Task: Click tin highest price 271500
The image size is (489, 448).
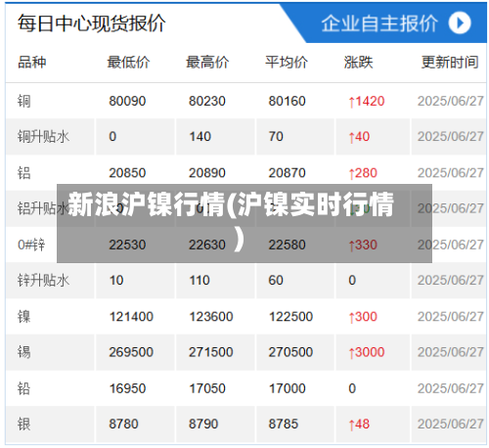Action: (211, 352)
